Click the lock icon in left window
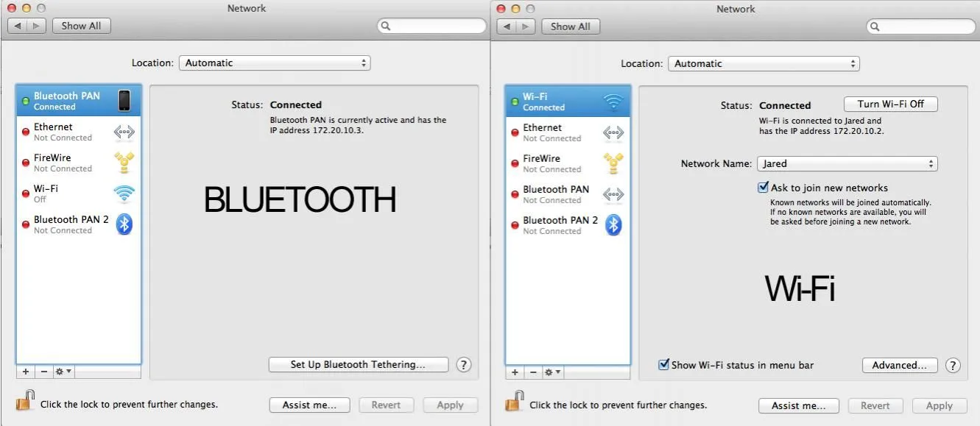The width and height of the screenshot is (980, 426). [x=25, y=402]
